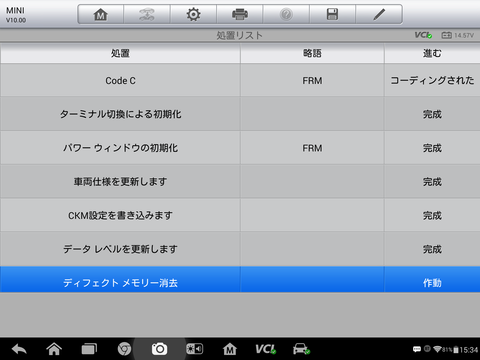Tap the Android back arrow
The width and height of the screenshot is (480, 360).
(19, 349)
